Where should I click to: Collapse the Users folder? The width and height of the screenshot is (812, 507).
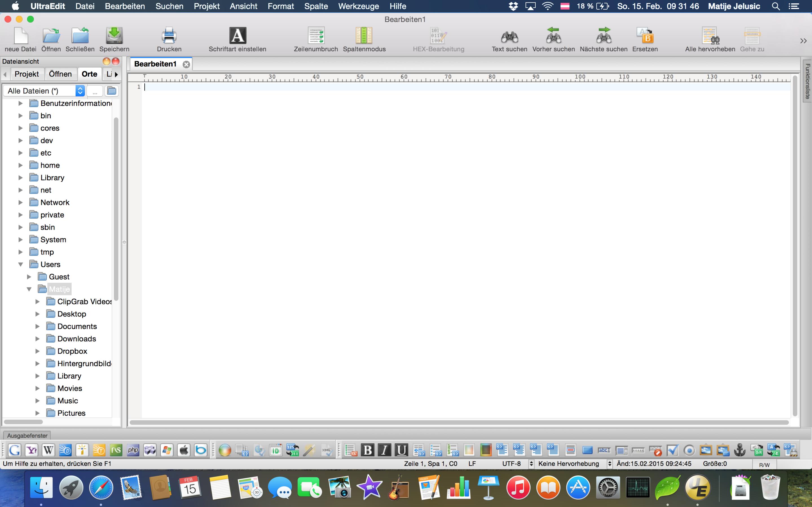pos(21,265)
